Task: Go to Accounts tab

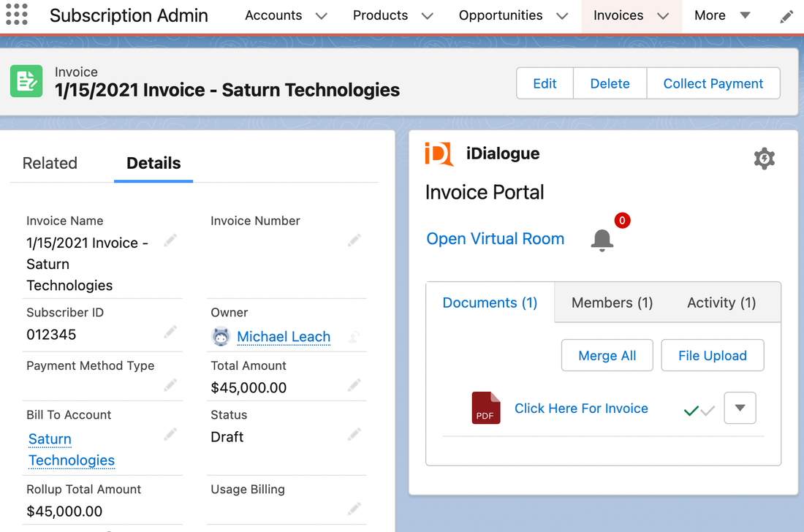Action: click(273, 15)
